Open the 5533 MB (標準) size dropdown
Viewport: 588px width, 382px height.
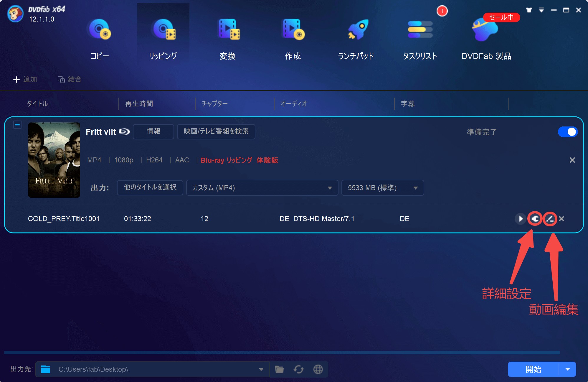(x=383, y=188)
